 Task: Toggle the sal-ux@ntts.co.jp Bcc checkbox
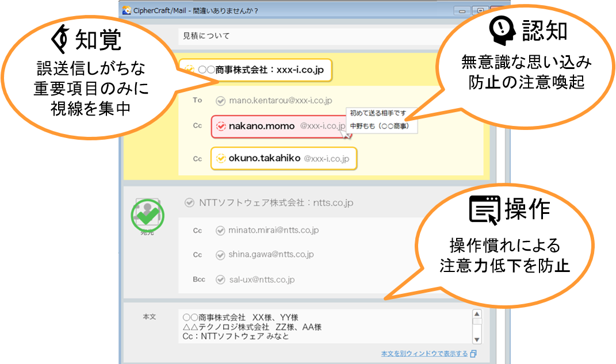click(x=220, y=279)
